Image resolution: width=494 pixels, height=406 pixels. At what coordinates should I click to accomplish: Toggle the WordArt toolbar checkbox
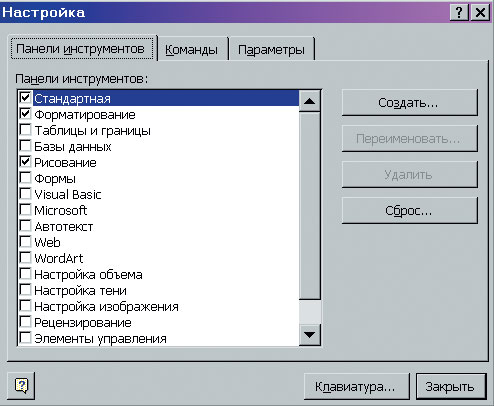click(x=26, y=258)
